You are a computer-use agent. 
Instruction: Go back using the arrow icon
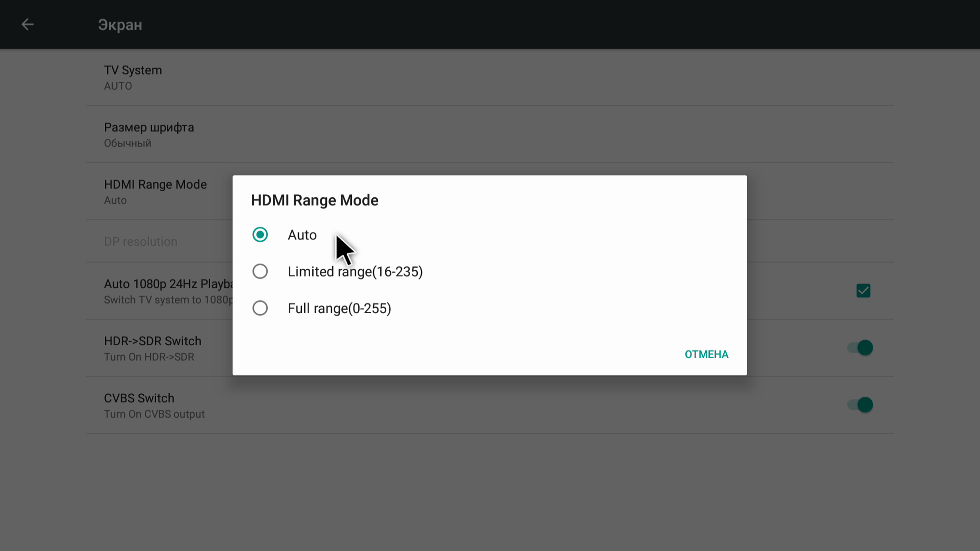coord(27,25)
